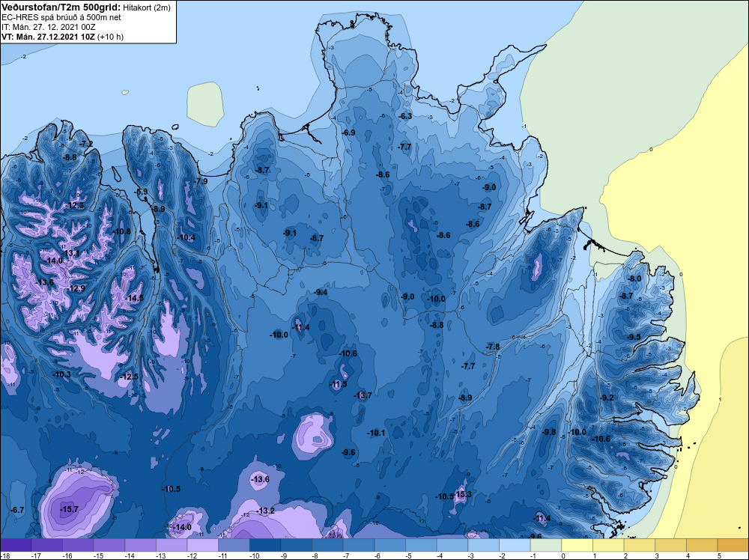
Task: Click the '(+10 h)' forecast offset
Action: coord(110,37)
